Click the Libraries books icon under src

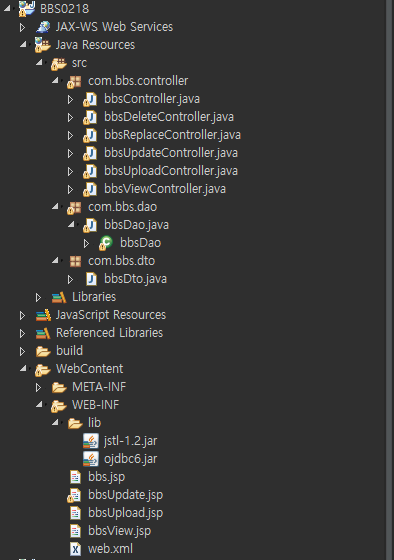pyautogui.click(x=59, y=297)
